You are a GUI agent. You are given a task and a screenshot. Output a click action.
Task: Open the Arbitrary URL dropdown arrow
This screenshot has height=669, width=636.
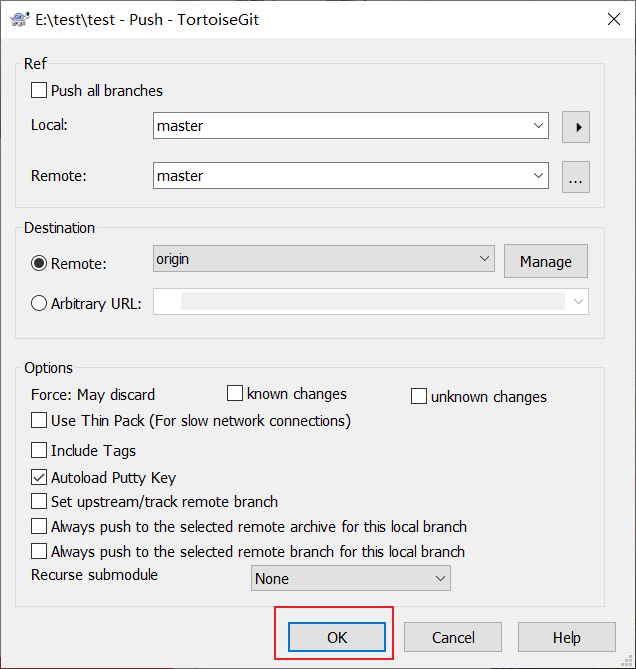coord(578,302)
